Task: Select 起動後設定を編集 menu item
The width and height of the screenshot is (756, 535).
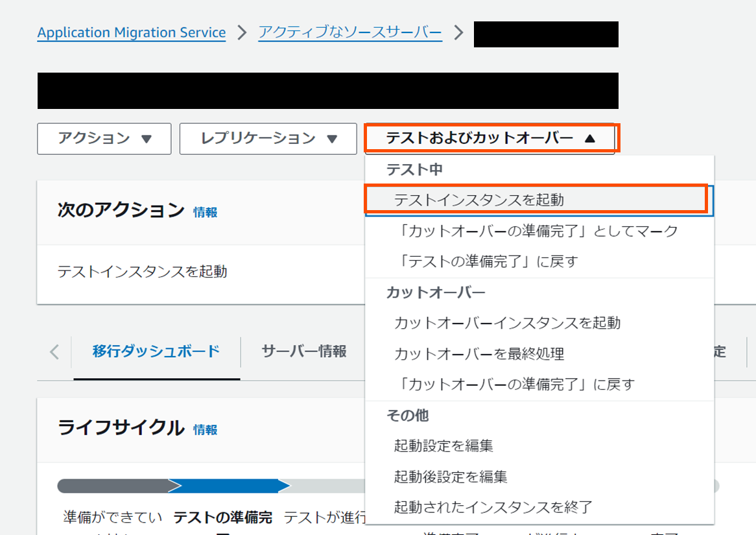Action: coord(539,477)
